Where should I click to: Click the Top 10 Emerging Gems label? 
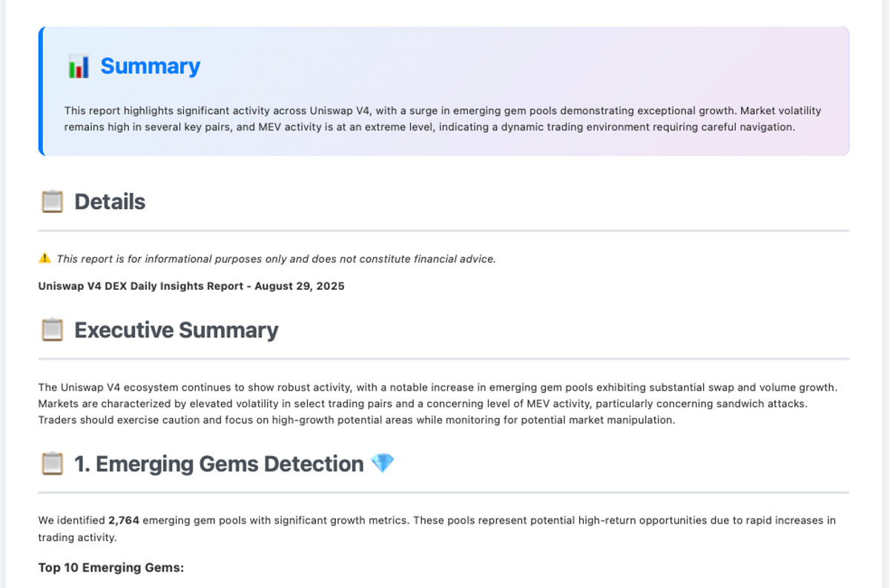(x=111, y=568)
